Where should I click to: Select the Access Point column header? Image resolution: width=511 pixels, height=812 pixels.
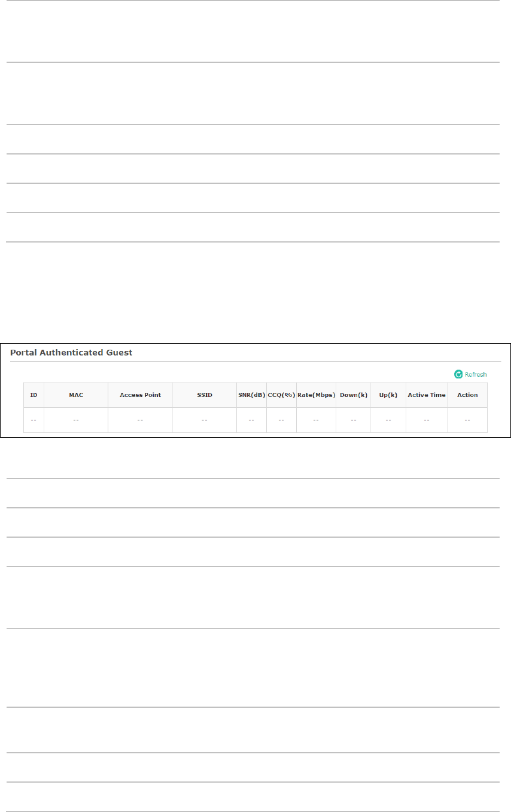[140, 395]
